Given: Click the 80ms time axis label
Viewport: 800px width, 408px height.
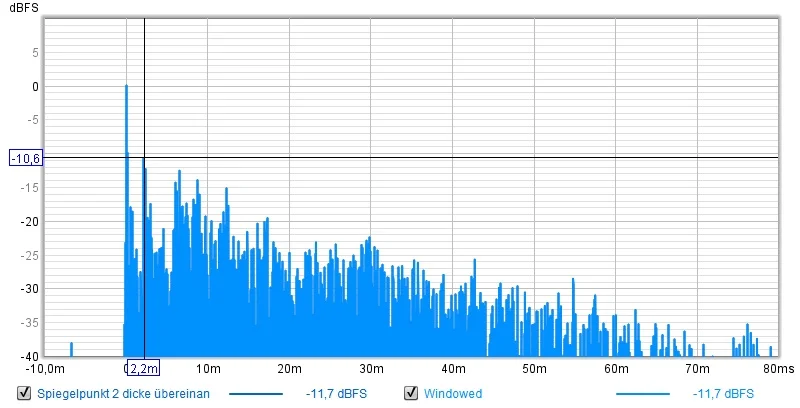Looking at the screenshot, I should pyautogui.click(x=779, y=368).
